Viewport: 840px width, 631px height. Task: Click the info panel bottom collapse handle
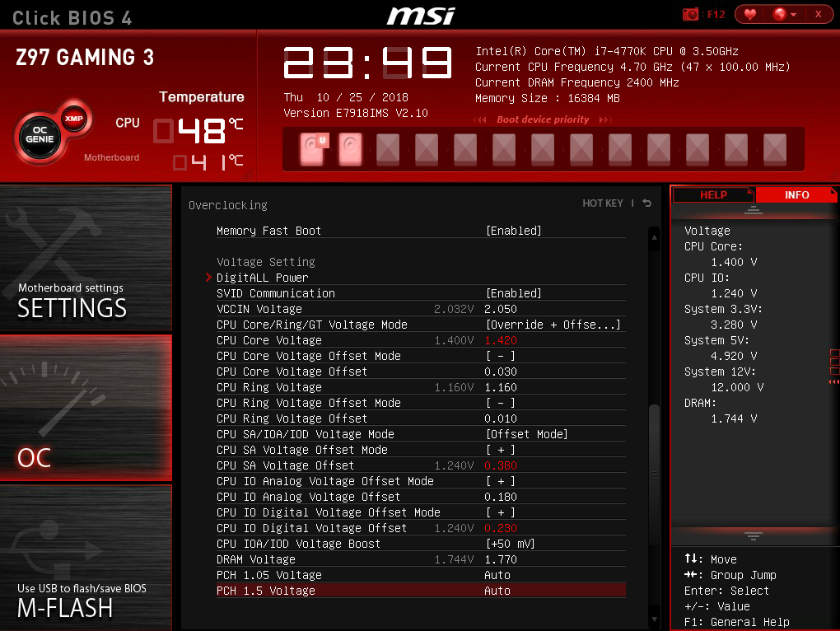pyautogui.click(x=753, y=535)
